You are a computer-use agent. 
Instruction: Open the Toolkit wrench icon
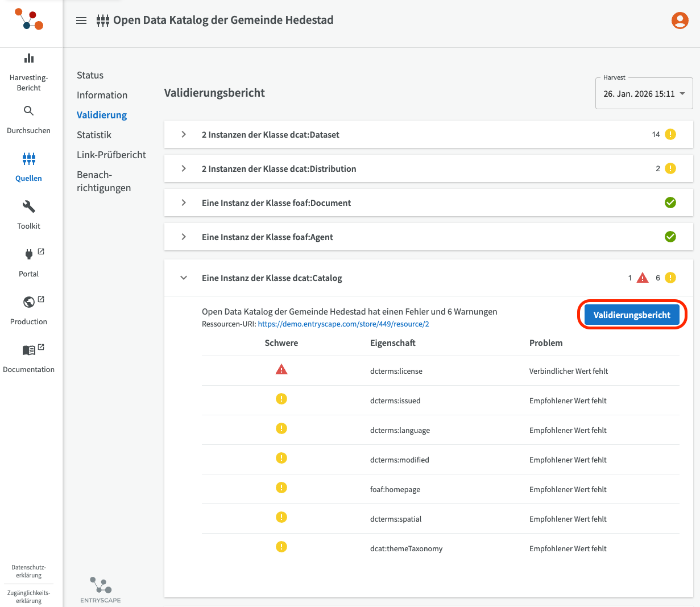(x=29, y=207)
